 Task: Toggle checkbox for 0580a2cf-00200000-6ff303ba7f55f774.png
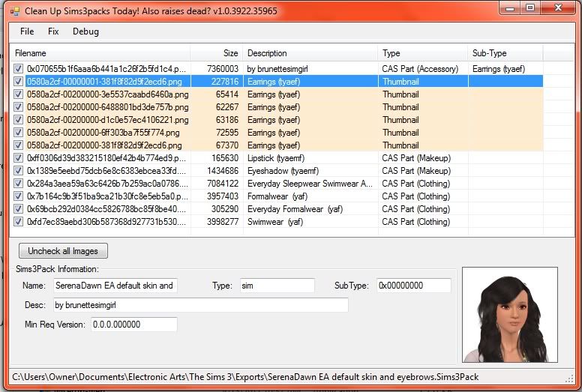pyautogui.click(x=18, y=133)
